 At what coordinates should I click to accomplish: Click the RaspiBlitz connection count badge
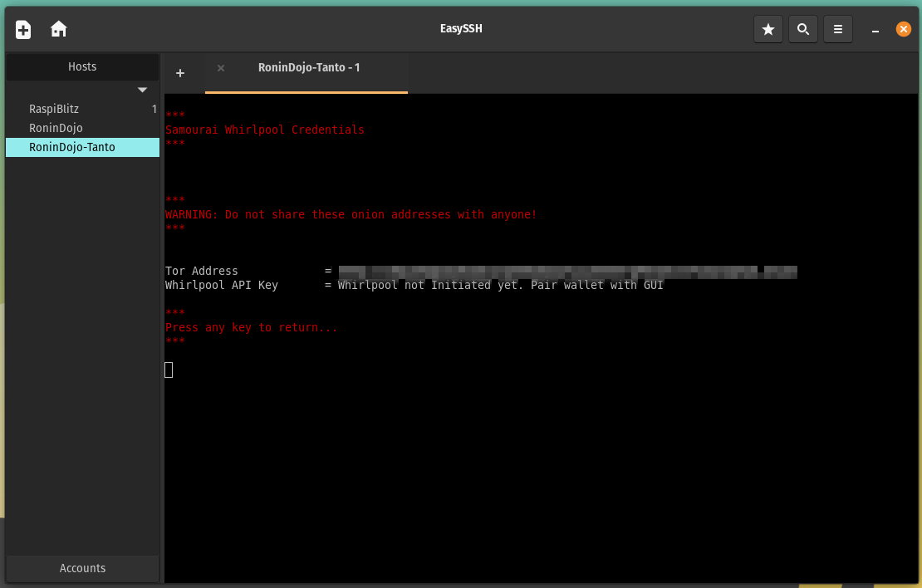tap(154, 109)
